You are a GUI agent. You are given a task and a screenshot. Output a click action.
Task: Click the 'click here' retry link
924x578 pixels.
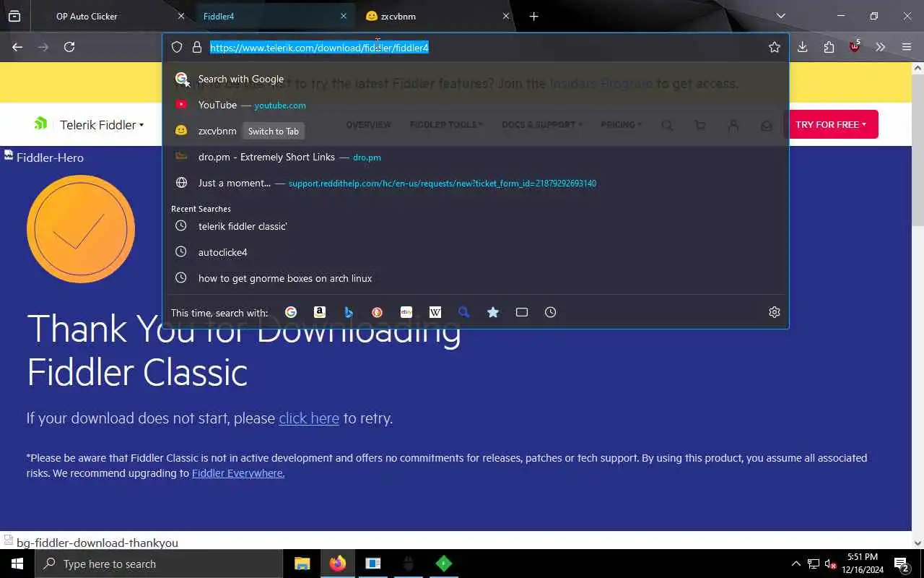[x=309, y=418]
